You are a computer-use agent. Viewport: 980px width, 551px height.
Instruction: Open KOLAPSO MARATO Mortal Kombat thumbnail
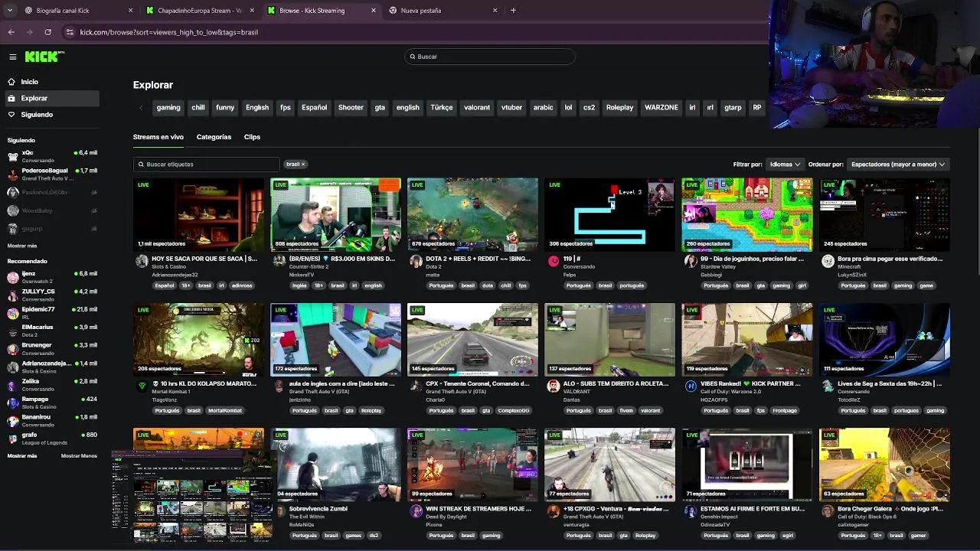click(198, 340)
